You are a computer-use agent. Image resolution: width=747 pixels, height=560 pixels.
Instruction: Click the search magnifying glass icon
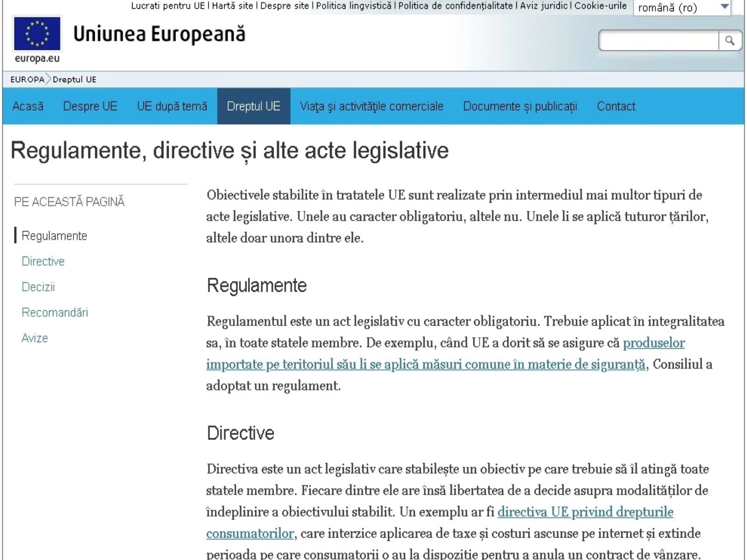tap(729, 41)
